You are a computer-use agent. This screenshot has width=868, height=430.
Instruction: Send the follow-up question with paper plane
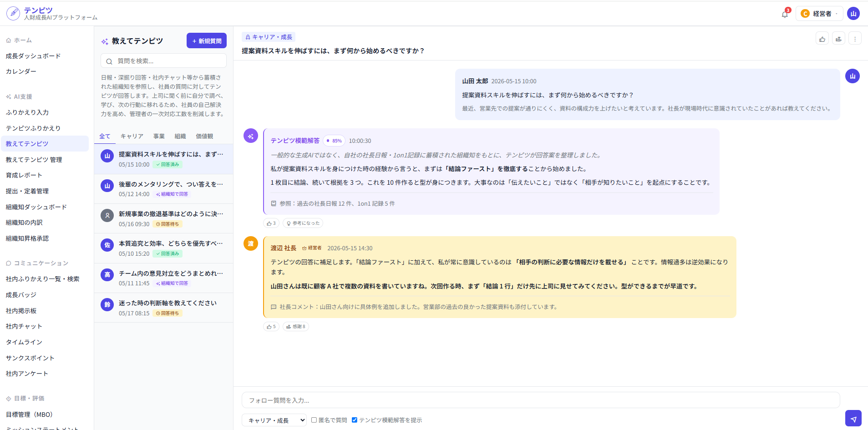(853, 419)
